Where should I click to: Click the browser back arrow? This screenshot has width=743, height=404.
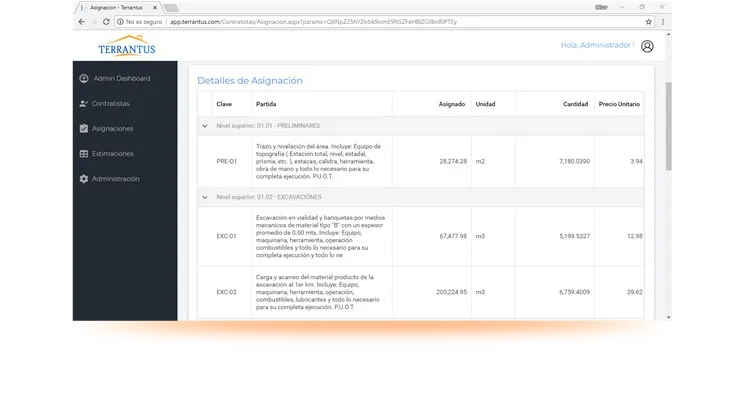point(82,22)
